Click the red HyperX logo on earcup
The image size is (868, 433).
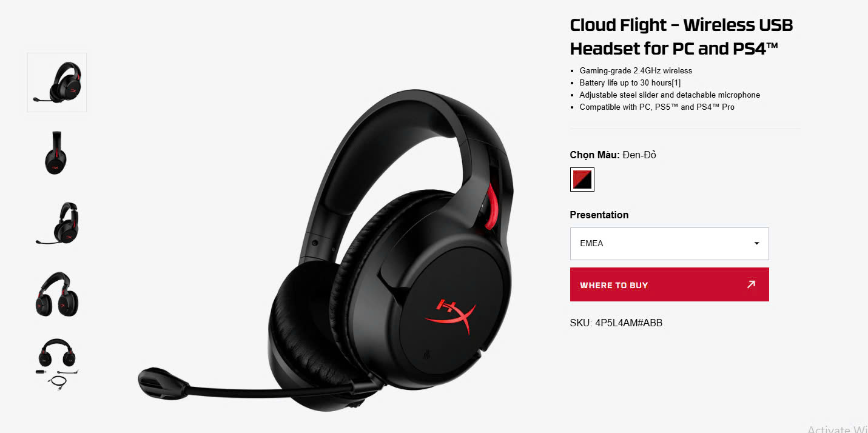click(x=451, y=314)
